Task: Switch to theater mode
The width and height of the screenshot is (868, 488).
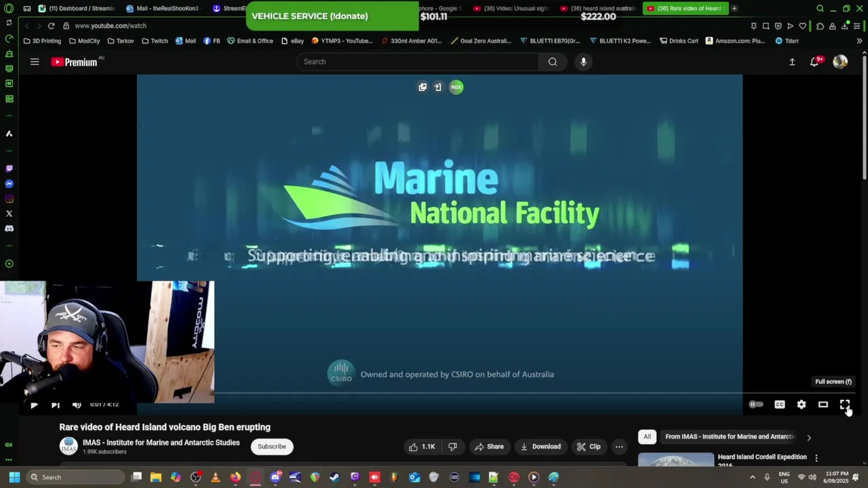Action: click(x=823, y=405)
